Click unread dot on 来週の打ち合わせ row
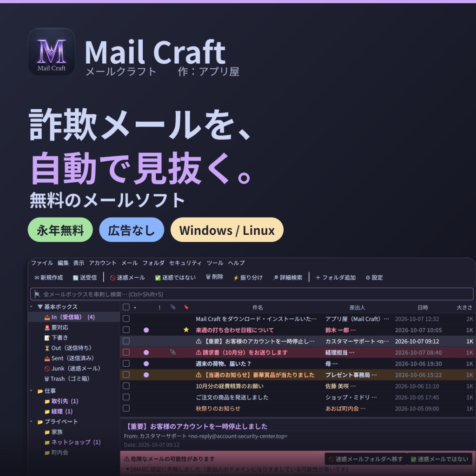Viewport: 476px width, 476px height. [146, 330]
